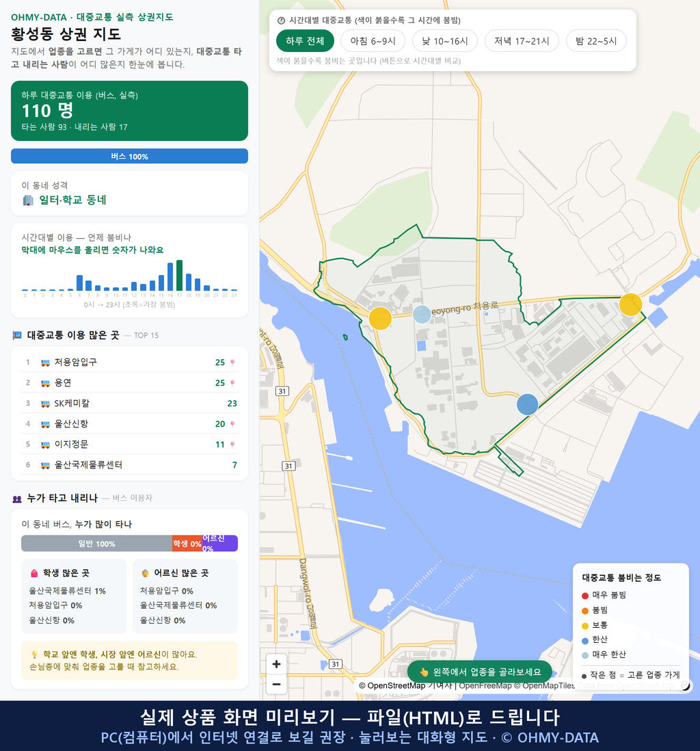Image resolution: width=700 pixels, height=751 pixels.
Task: Open the OpenMapTiles attribution link
Action: 545,686
